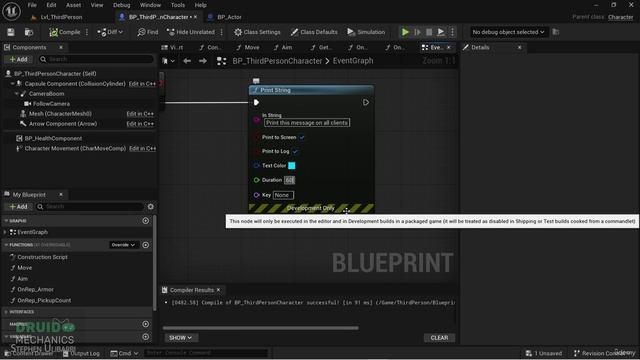Toggle Hide Unrelated nodes
Screen dimensions: 640x360
click(191, 32)
